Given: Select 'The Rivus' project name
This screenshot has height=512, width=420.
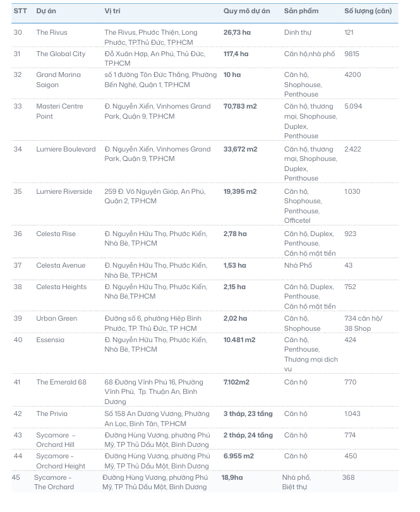Looking at the screenshot, I should point(52,32).
